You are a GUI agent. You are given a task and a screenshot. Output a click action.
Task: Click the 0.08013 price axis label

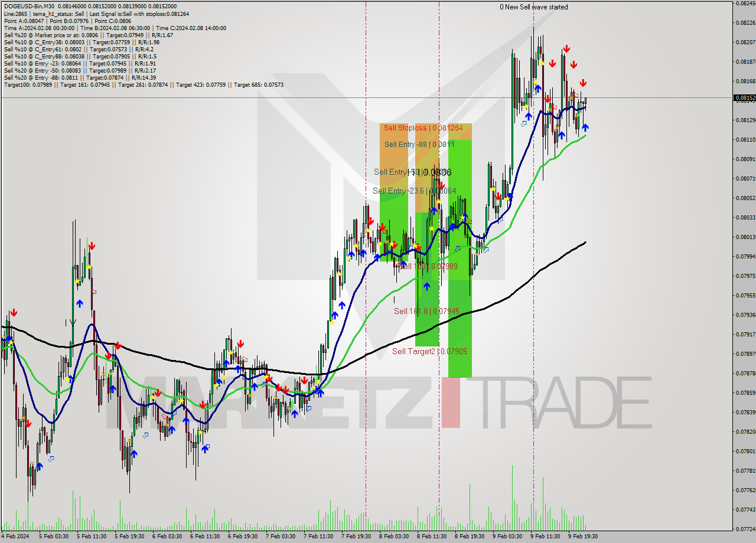click(x=745, y=237)
